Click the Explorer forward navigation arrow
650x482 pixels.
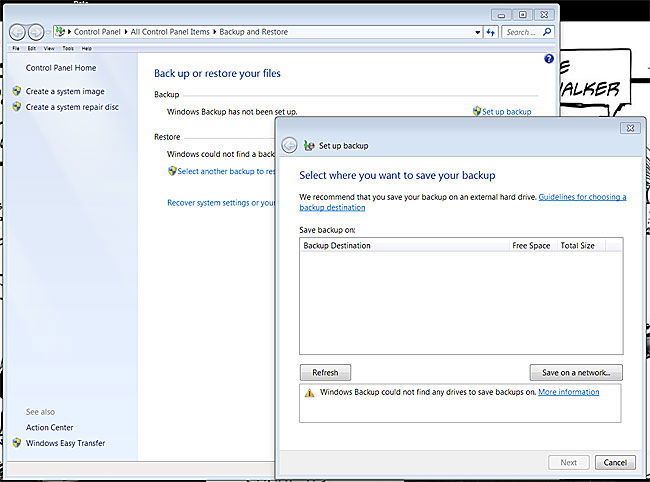click(36, 32)
